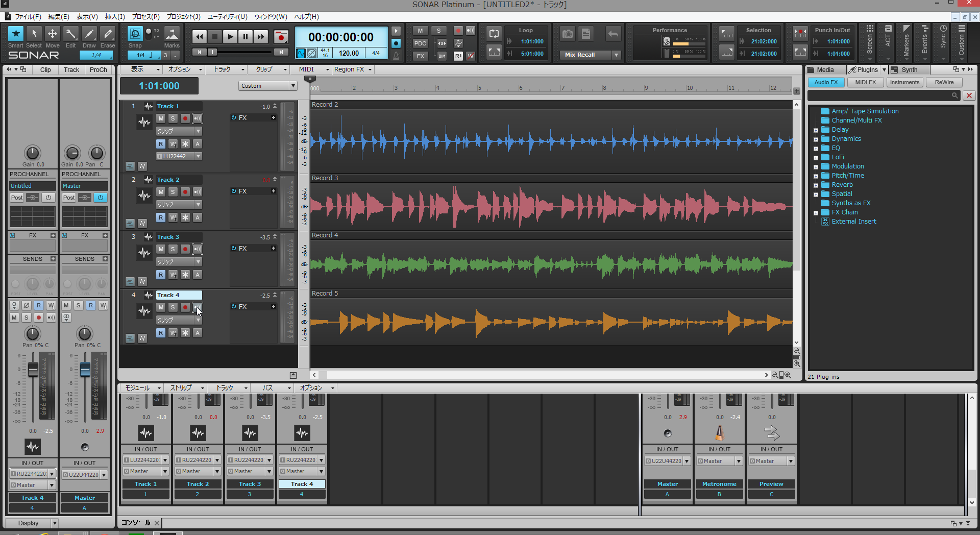Adjust inspector Master volume fader
Screen dimensions: 980x535
85,370
